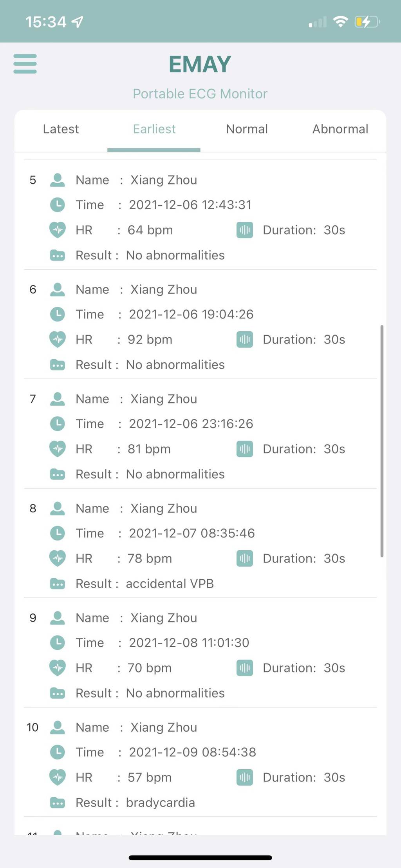Viewport: 401px width, 868px height.
Task: Filter by the Abnormal tab
Action: click(x=340, y=129)
